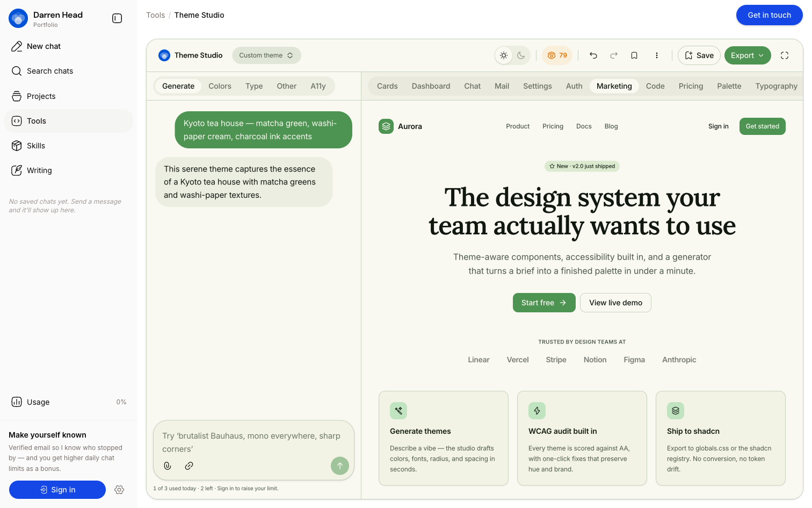Open Docs in Aurora navbar
The width and height of the screenshot is (812, 508).
pos(584,126)
